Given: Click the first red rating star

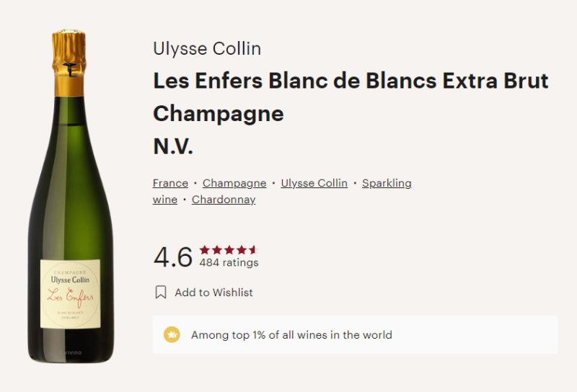Looking at the screenshot, I should (x=205, y=250).
